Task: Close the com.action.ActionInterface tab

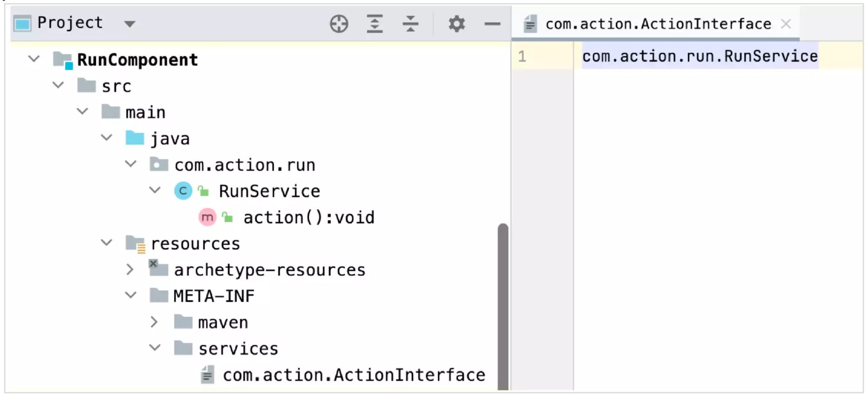Action: click(x=786, y=24)
